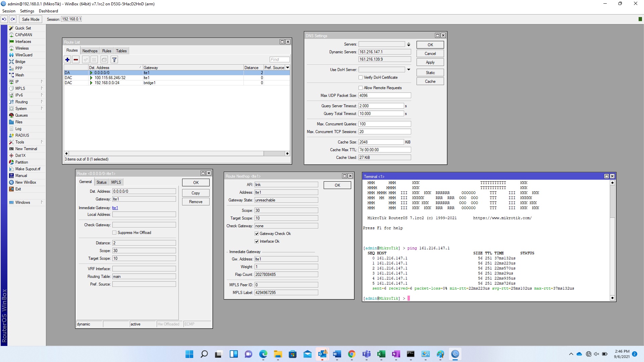Open Partition in the sidebar
Image resolution: width=644 pixels, height=362 pixels.
(x=21, y=162)
